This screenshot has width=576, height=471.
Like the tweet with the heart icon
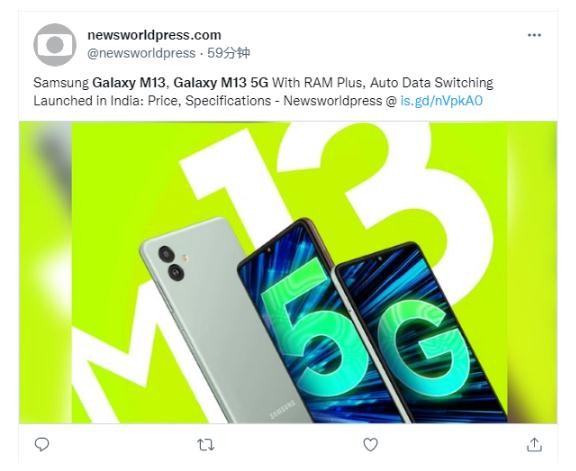370,445
